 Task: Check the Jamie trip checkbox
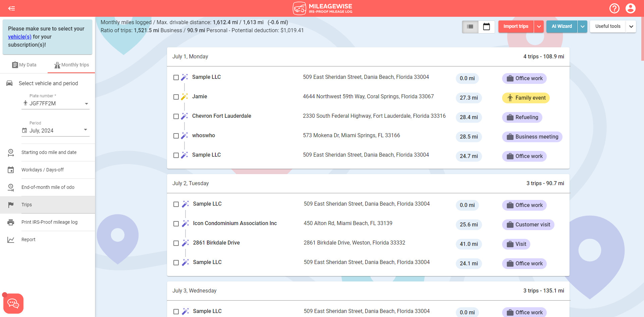(x=176, y=97)
